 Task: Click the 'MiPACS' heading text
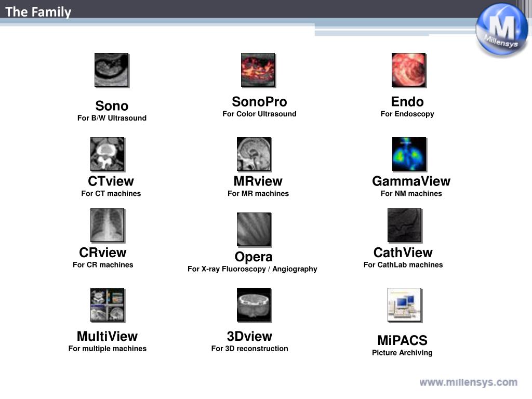click(x=403, y=340)
